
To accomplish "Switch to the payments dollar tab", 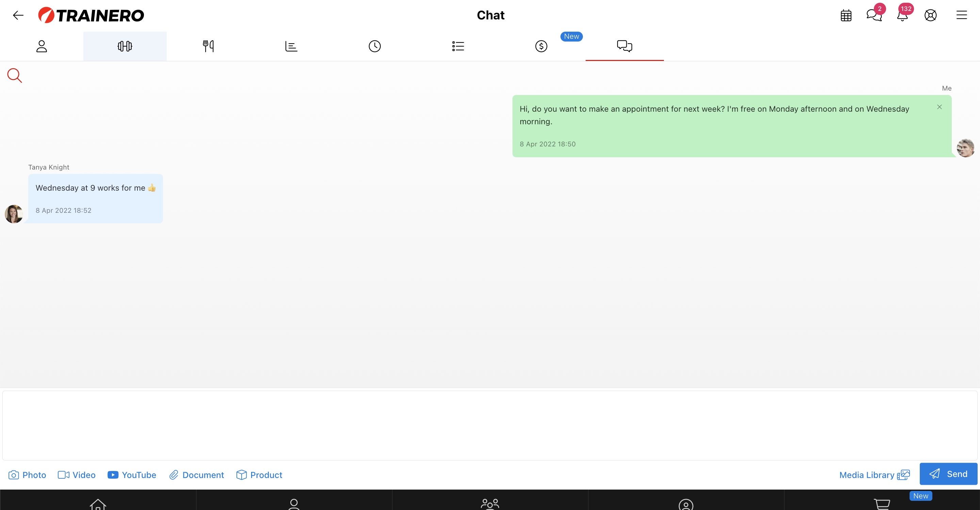I will [541, 46].
